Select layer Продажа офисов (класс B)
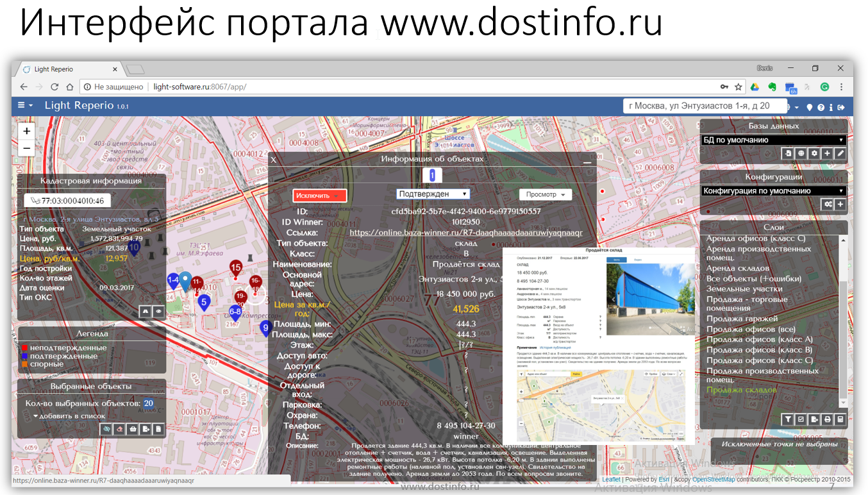 point(759,349)
